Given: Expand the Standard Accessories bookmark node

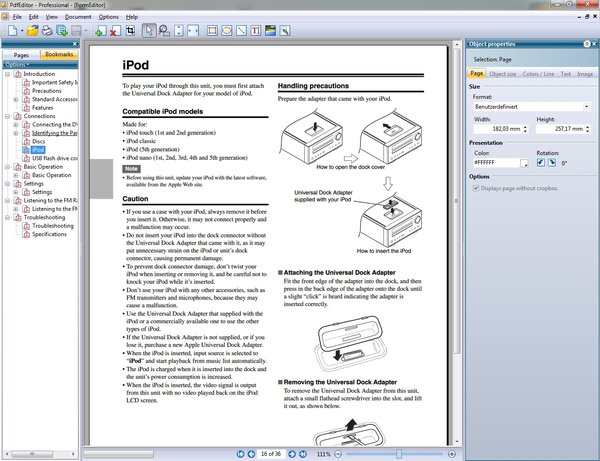Looking at the screenshot, I should 15,100.
